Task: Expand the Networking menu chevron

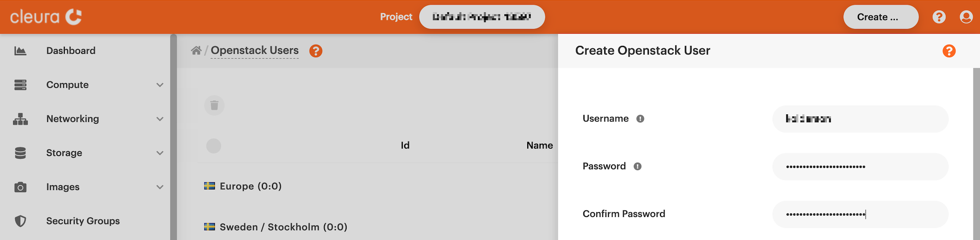Action: (160, 119)
